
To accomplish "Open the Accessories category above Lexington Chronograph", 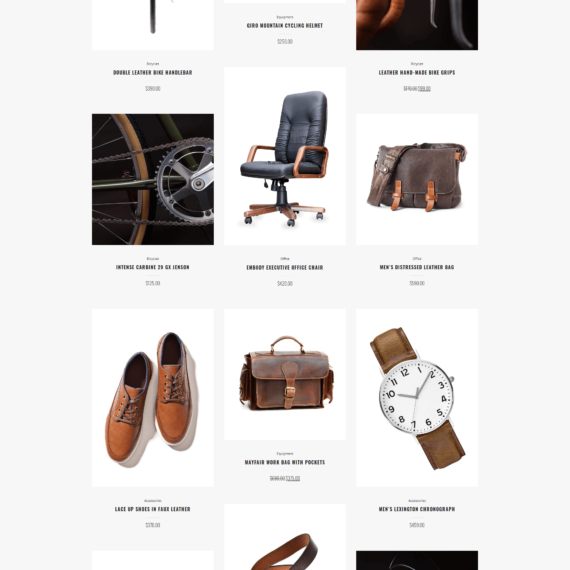I will click(x=417, y=501).
